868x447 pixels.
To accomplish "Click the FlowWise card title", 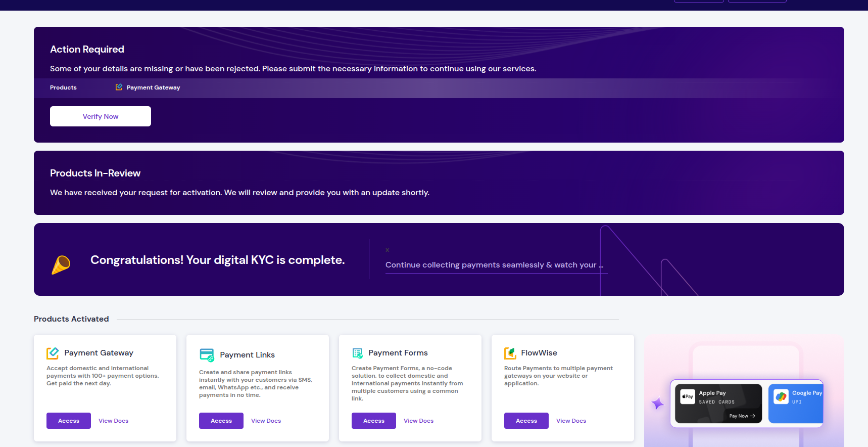I will click(x=539, y=353).
